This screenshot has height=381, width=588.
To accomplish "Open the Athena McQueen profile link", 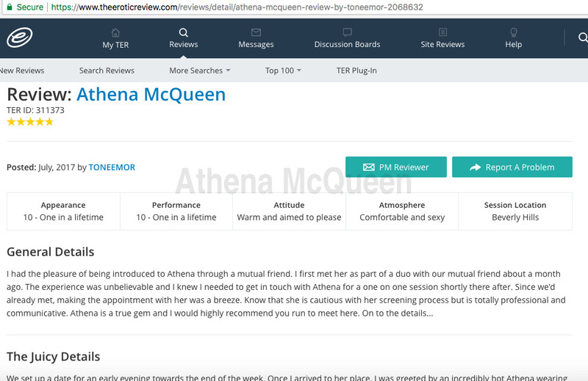I will click(x=151, y=95).
